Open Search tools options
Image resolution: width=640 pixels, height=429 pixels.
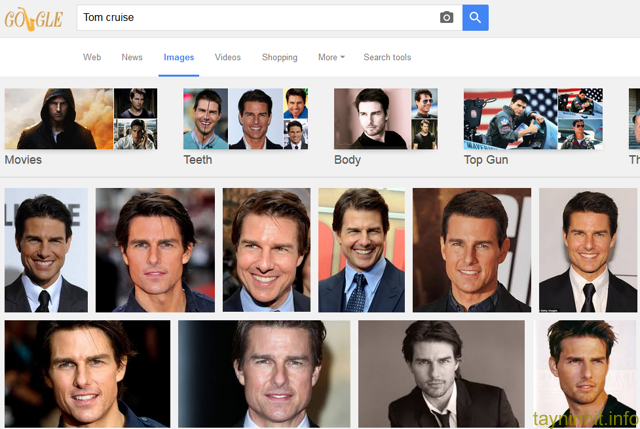click(387, 57)
